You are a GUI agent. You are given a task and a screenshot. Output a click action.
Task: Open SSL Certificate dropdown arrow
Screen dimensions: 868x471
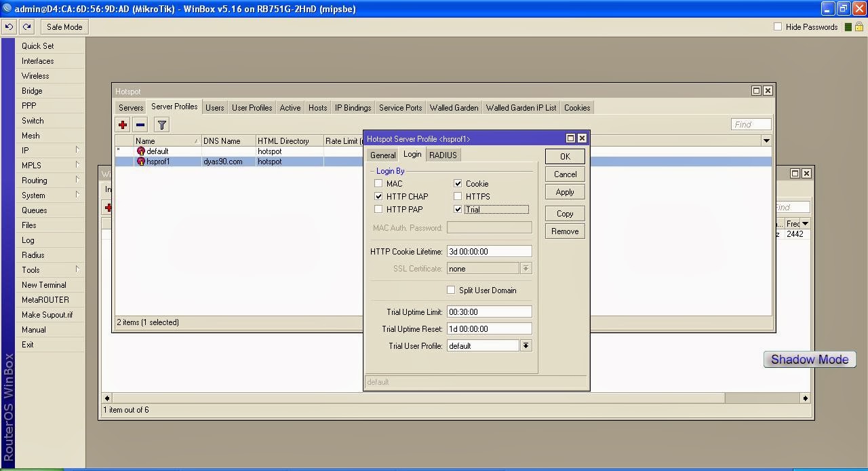click(x=526, y=268)
